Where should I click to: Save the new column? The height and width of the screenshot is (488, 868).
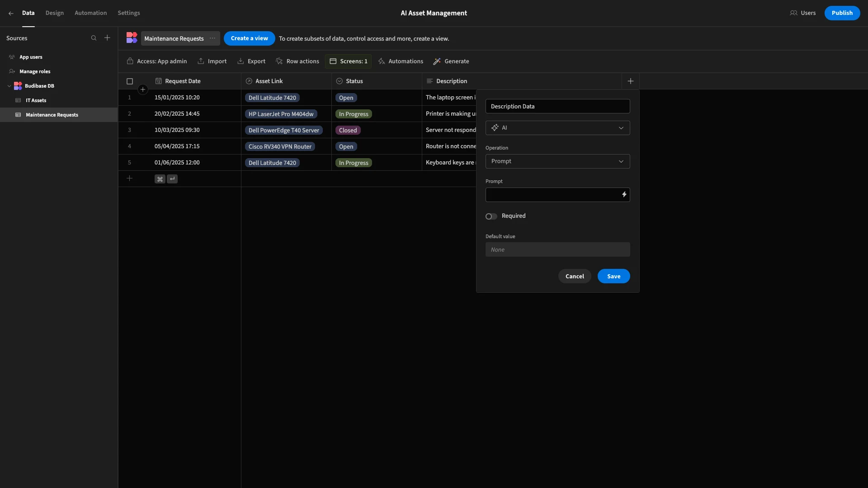tap(613, 276)
